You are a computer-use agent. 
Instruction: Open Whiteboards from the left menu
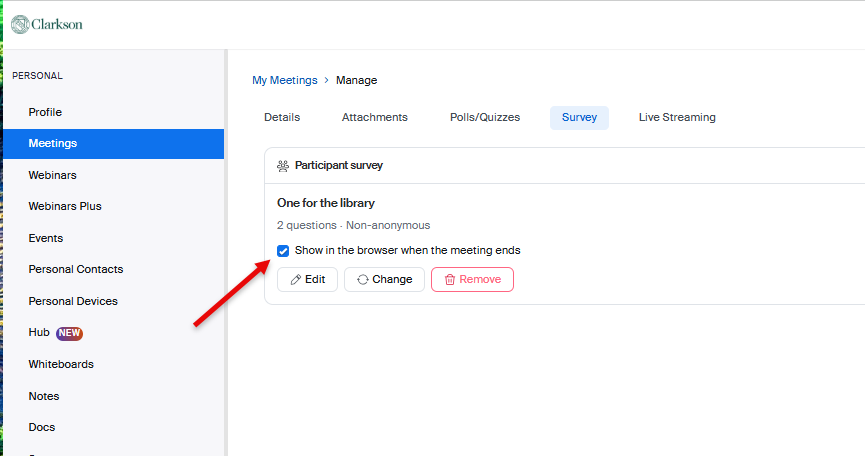pyautogui.click(x=61, y=364)
